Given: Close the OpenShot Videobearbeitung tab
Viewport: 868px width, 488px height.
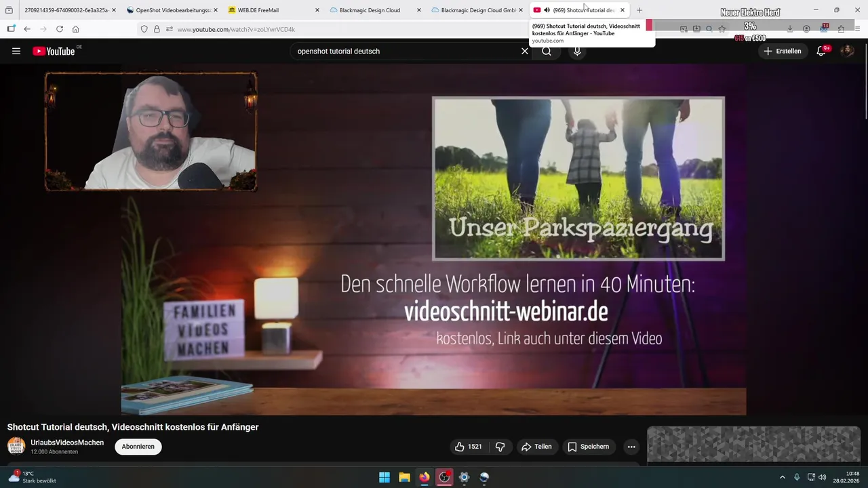Looking at the screenshot, I should click(215, 10).
